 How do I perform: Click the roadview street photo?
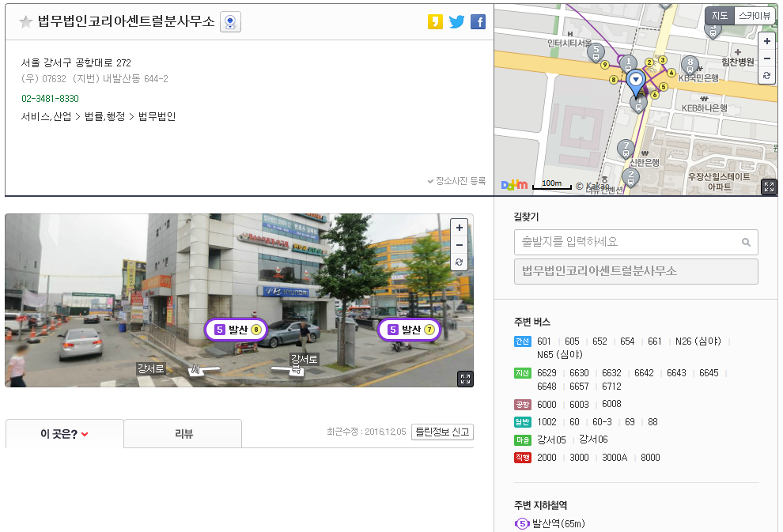[239, 300]
